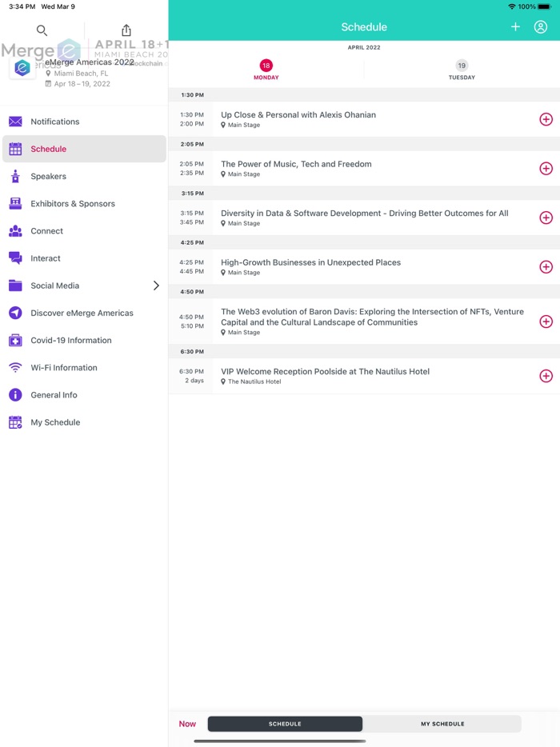Switch to the Tuesday day tab
560x747 pixels.
[462, 70]
